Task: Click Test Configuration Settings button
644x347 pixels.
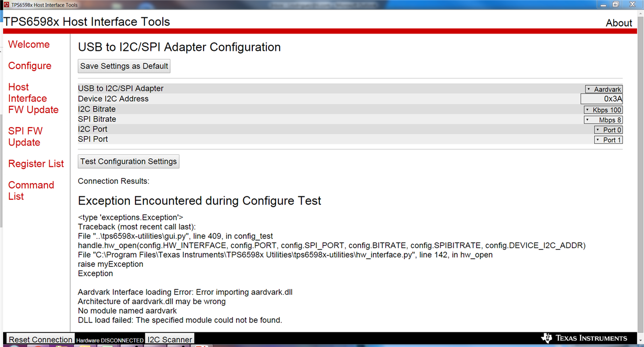Action: [x=128, y=161]
